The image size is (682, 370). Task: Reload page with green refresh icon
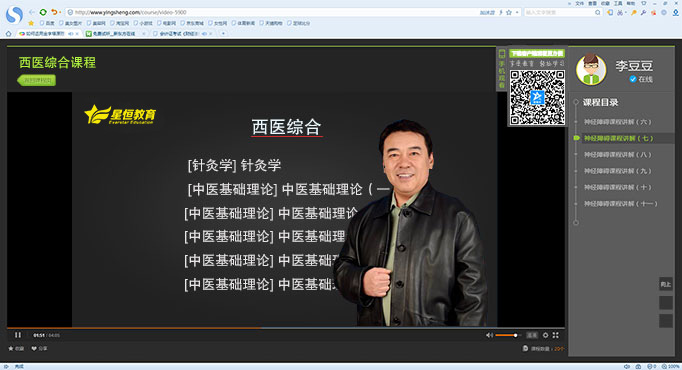(x=43, y=12)
